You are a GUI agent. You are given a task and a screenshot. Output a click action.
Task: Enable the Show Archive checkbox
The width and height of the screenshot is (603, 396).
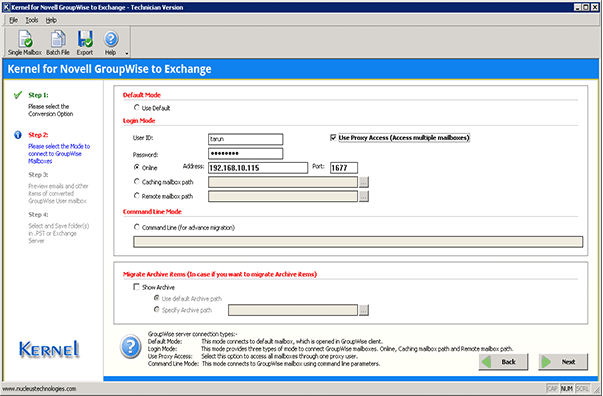[137, 287]
